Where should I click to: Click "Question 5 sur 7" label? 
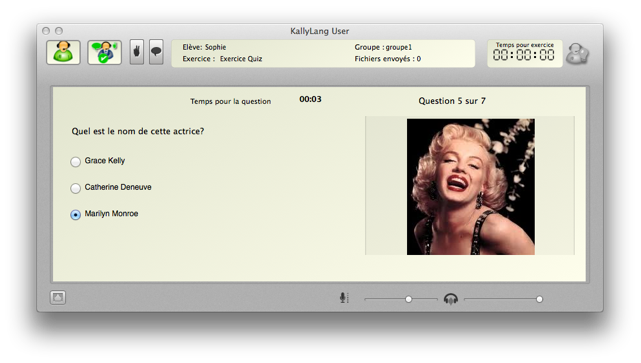click(x=452, y=101)
